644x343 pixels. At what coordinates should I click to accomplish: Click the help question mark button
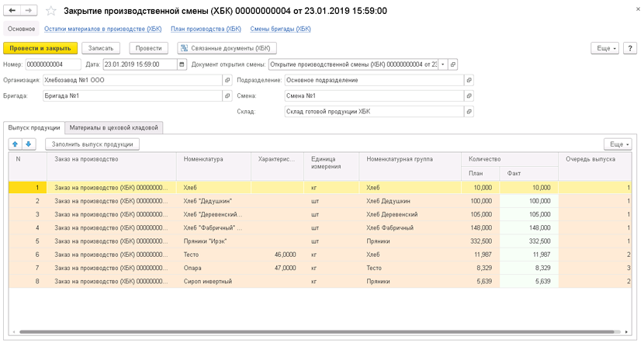pos(629,48)
